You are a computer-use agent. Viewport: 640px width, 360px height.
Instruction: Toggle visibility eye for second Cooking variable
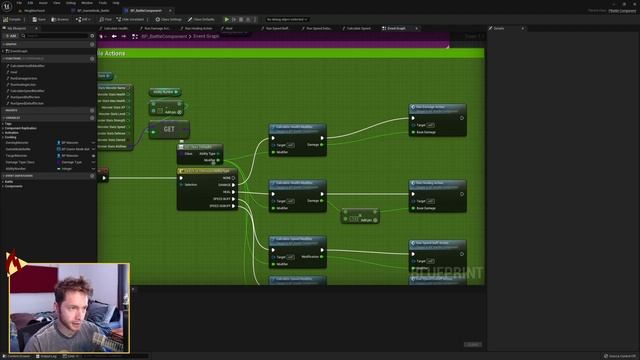[93, 149]
